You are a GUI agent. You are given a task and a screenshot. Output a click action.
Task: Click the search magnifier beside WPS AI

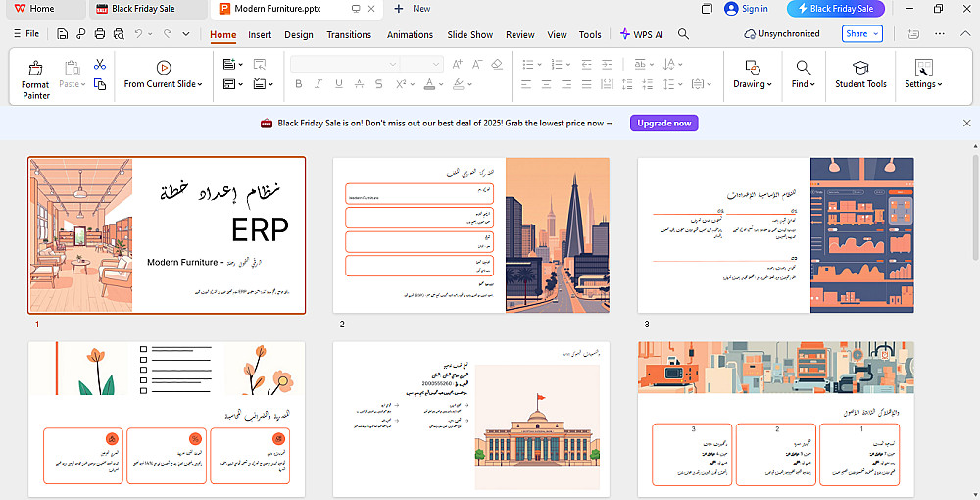click(683, 34)
